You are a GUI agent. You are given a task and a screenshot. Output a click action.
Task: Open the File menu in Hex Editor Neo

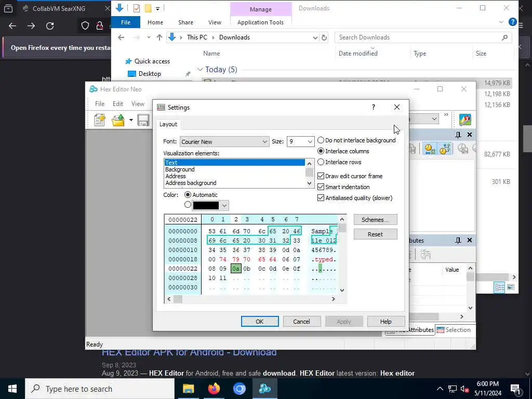pos(99,104)
